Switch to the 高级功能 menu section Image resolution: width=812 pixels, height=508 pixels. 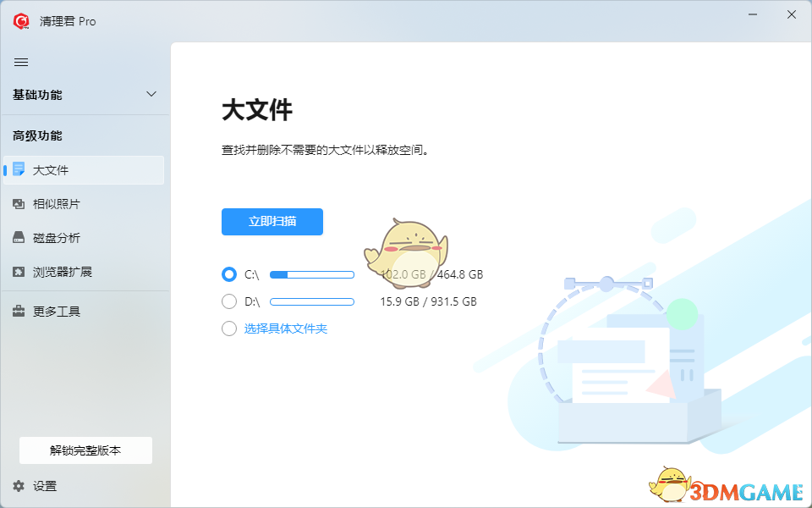[39, 135]
